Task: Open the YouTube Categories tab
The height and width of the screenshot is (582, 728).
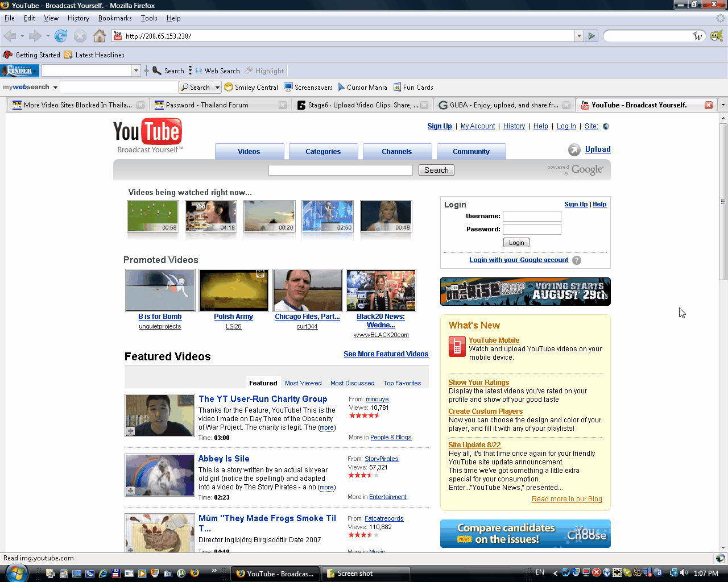Action: (323, 152)
